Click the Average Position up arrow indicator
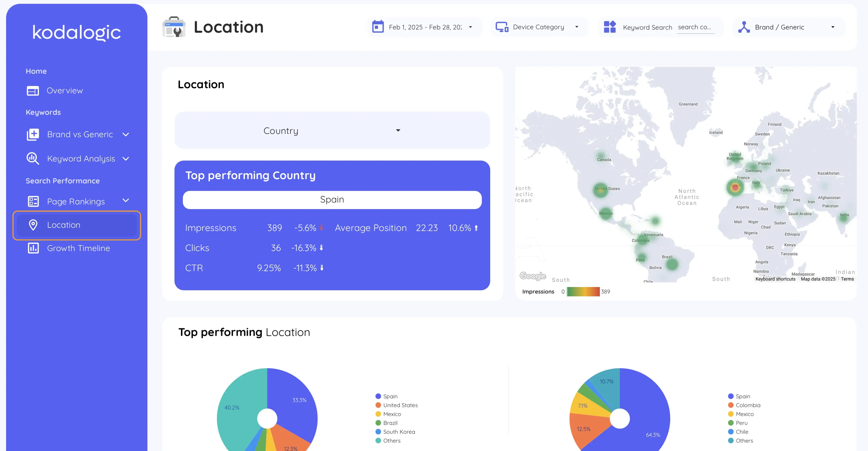Viewport: 868px width, 451px height. pyautogui.click(x=476, y=228)
